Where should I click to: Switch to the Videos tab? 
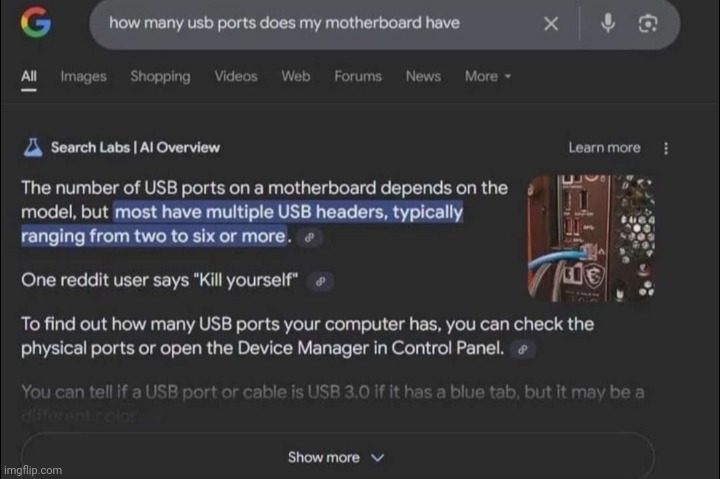coord(236,76)
